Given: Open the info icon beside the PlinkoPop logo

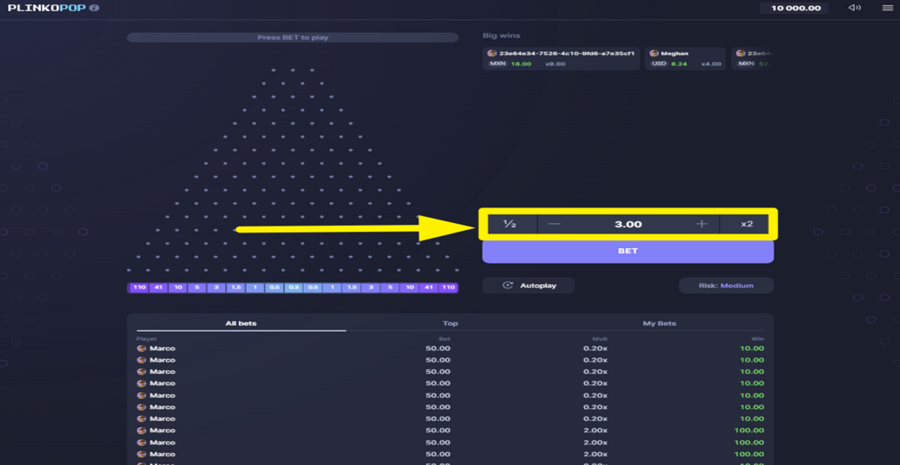Looking at the screenshot, I should tap(94, 8).
